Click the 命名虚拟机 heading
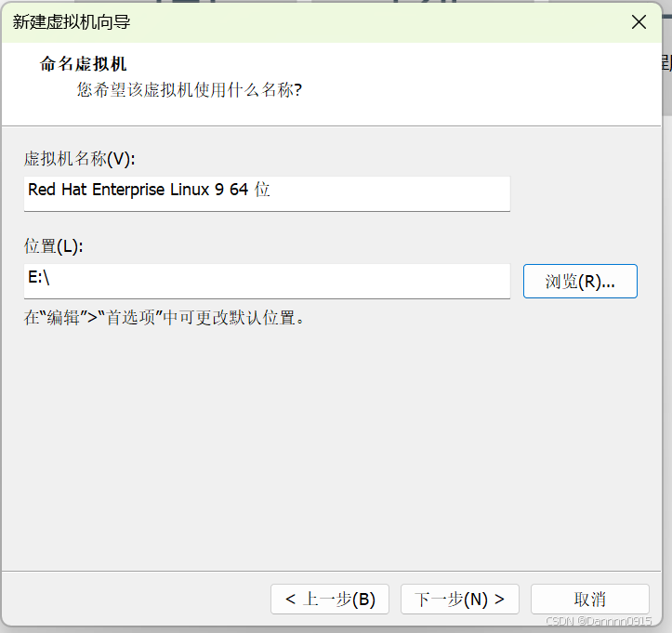 (83, 64)
